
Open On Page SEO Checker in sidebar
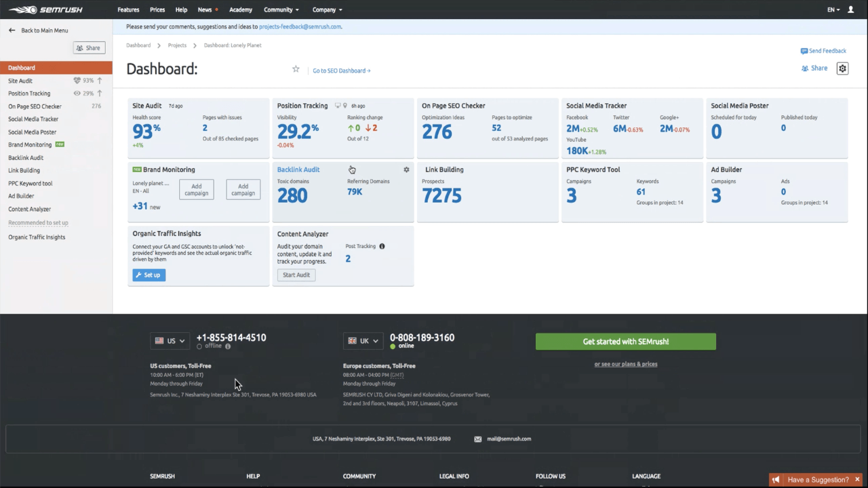[x=35, y=106]
